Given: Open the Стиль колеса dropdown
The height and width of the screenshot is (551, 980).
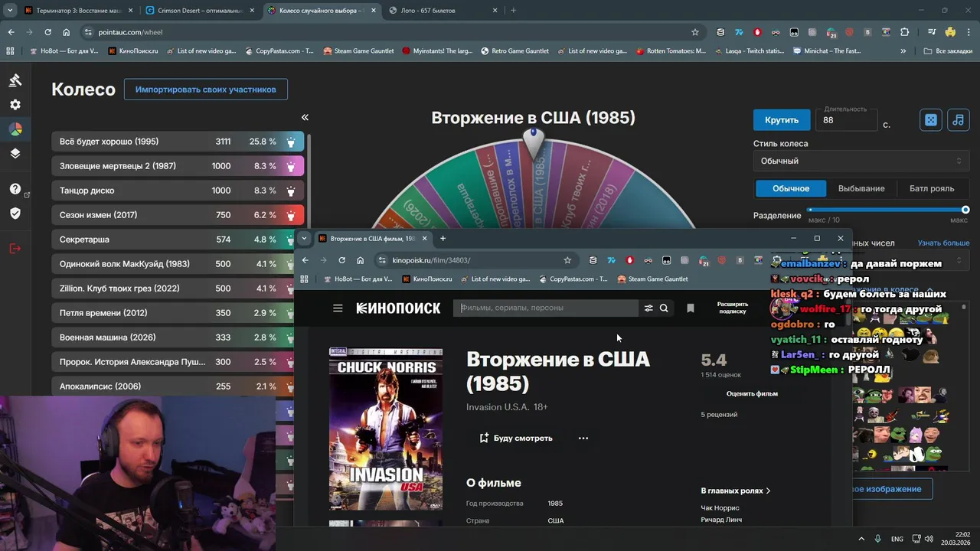Looking at the screenshot, I should tap(861, 161).
